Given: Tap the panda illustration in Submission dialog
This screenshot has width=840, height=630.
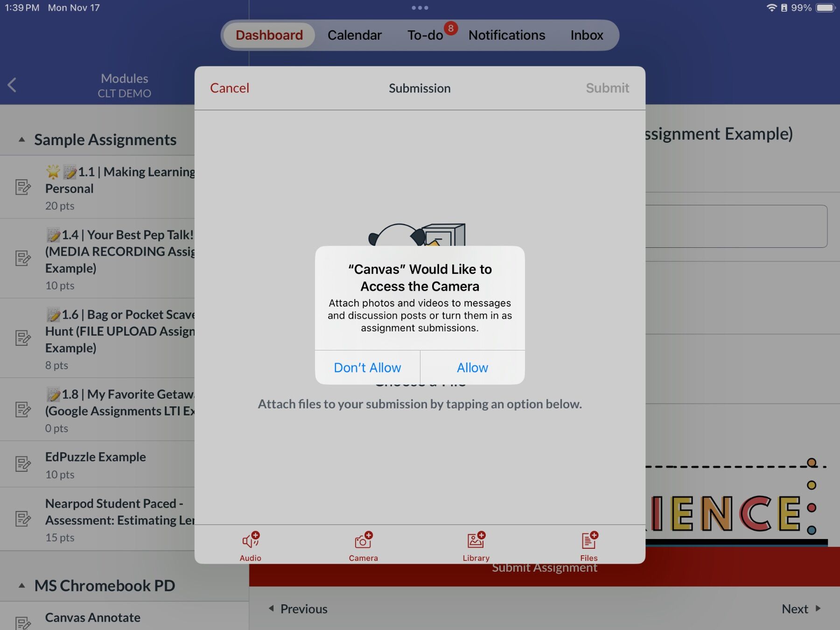Looking at the screenshot, I should click(417, 235).
